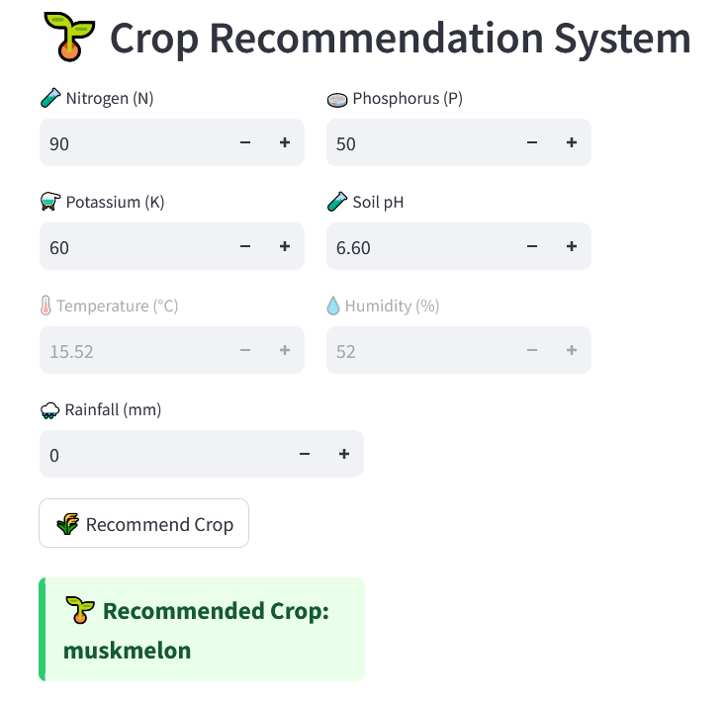Viewport: 728px width, 701px height.
Task: Increment Soil pH value
Action: point(572,247)
